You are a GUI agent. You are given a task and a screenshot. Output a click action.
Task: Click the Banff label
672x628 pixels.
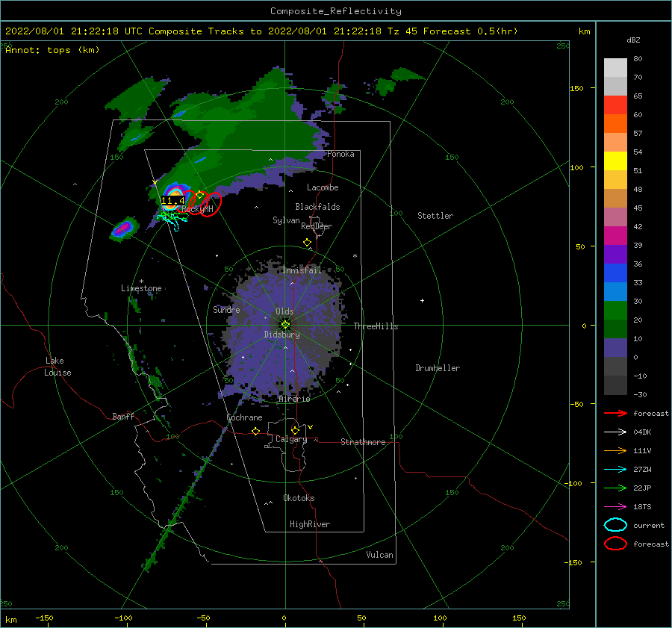123,416
